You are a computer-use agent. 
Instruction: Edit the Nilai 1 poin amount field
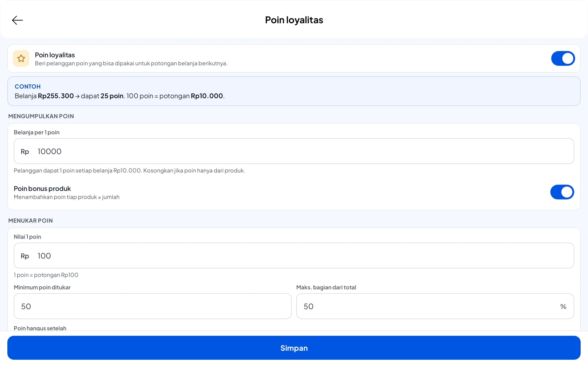click(294, 256)
